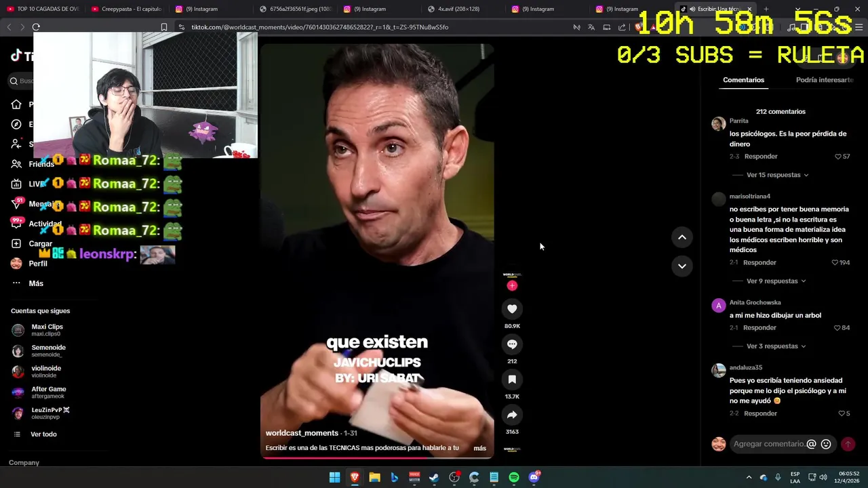Mention a user with the @ icon
868x488 pixels.
tap(811, 444)
